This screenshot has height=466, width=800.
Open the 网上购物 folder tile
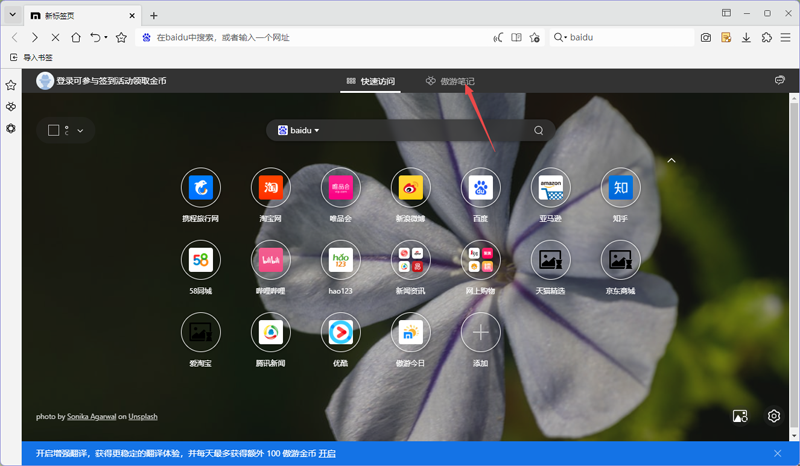point(480,260)
